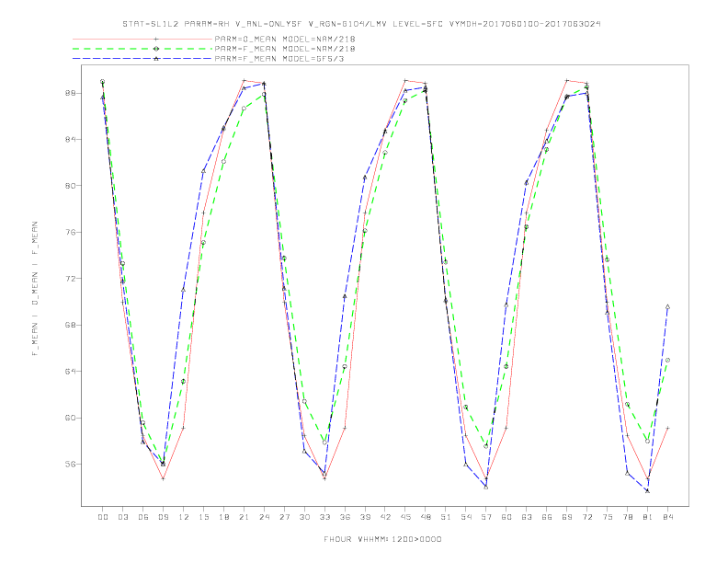The width and height of the screenshot is (728, 563).
Task: Select legend entry PARM=F_MEAN MODEL=GFS/3
Action: [x=279, y=59]
